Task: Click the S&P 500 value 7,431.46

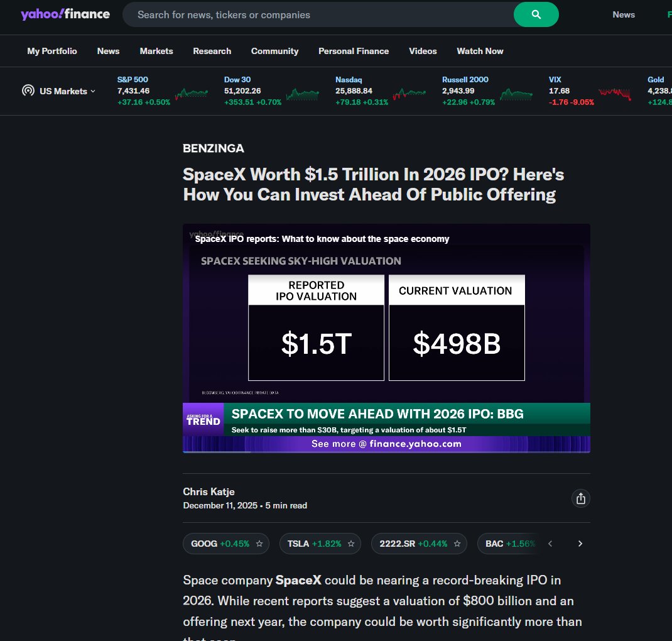Action: (x=133, y=91)
